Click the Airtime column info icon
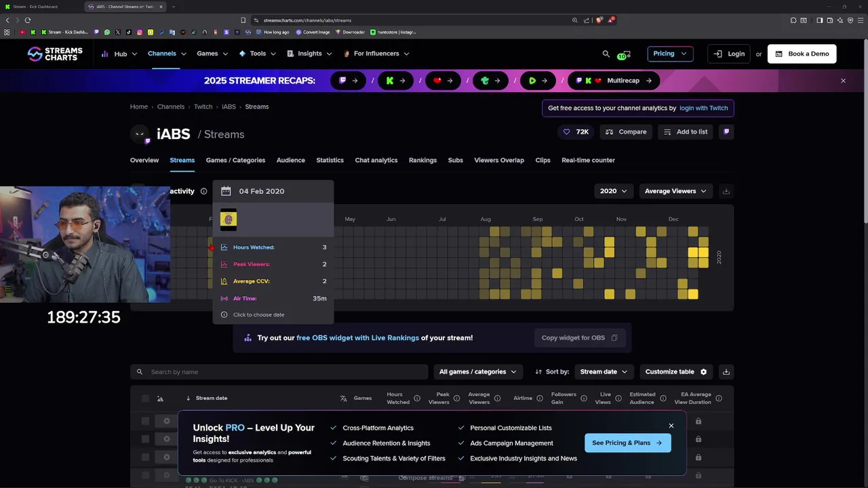The image size is (868, 488). pyautogui.click(x=539, y=399)
